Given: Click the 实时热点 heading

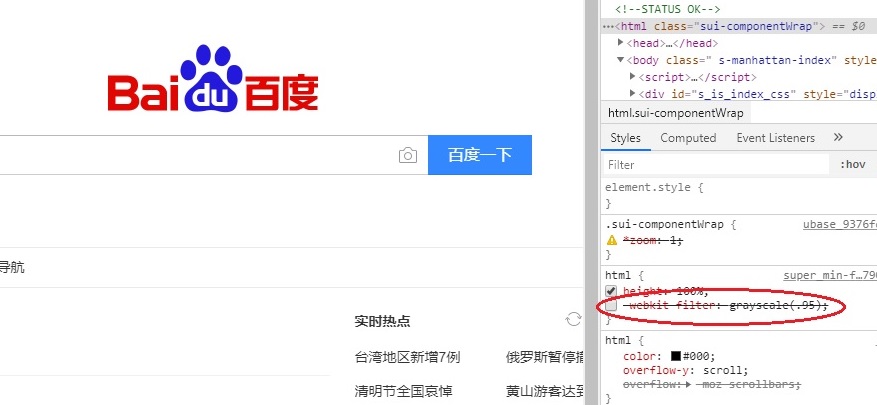Looking at the screenshot, I should [383, 321].
